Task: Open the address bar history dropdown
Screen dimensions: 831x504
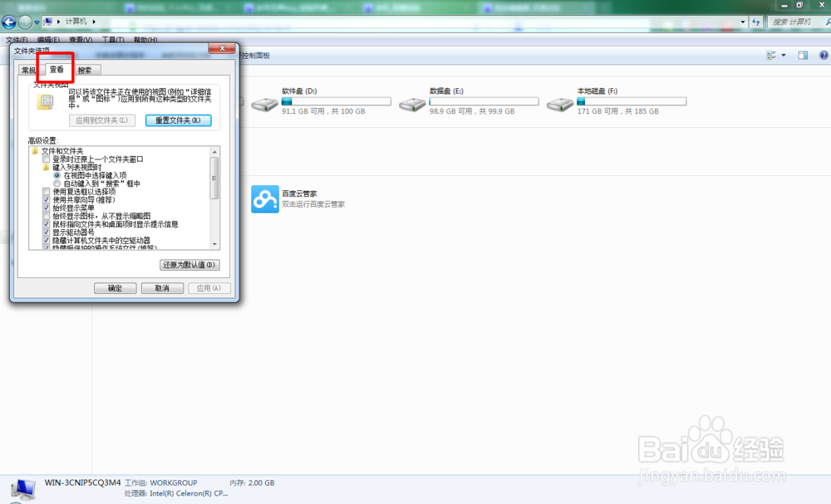Action: pos(742,22)
